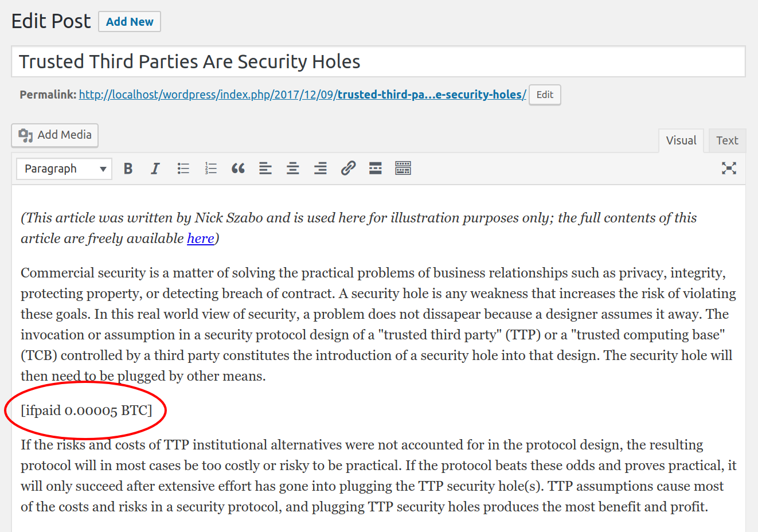Insert Read More tag
This screenshot has width=758, height=532.
coord(376,169)
